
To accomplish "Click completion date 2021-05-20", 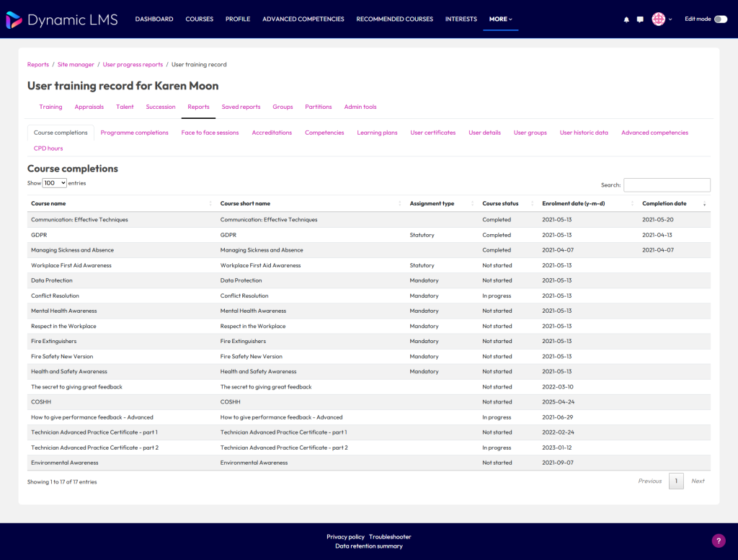I will (x=657, y=220).
